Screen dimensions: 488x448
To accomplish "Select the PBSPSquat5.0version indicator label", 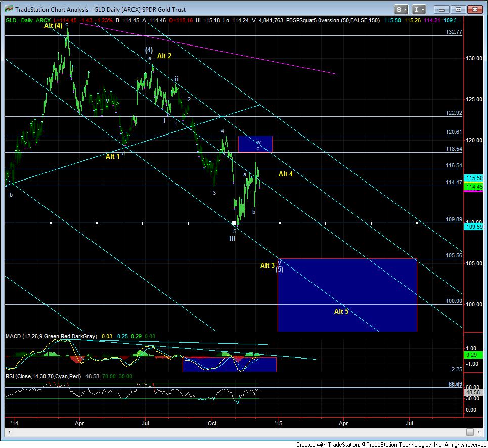I will pyautogui.click(x=333, y=21).
